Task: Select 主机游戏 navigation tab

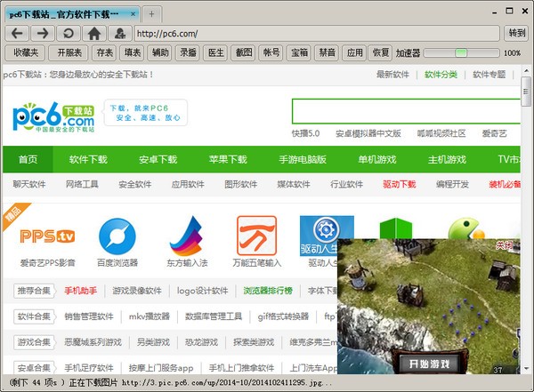Action: click(447, 159)
